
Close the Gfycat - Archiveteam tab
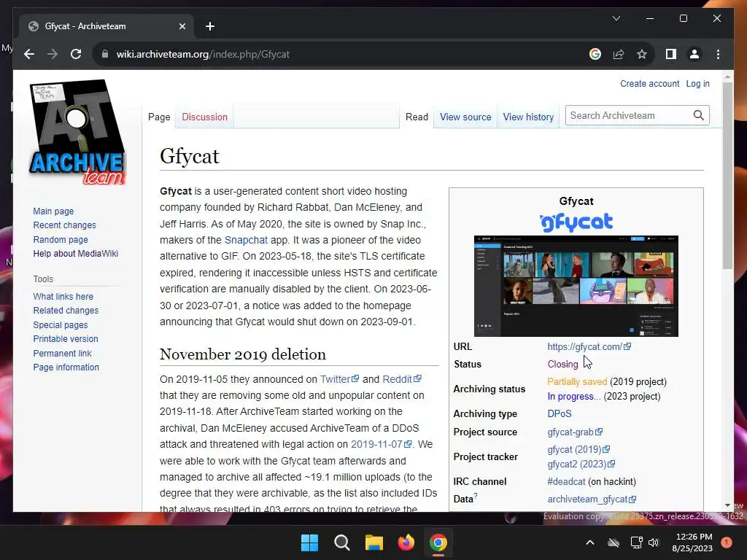click(x=182, y=26)
